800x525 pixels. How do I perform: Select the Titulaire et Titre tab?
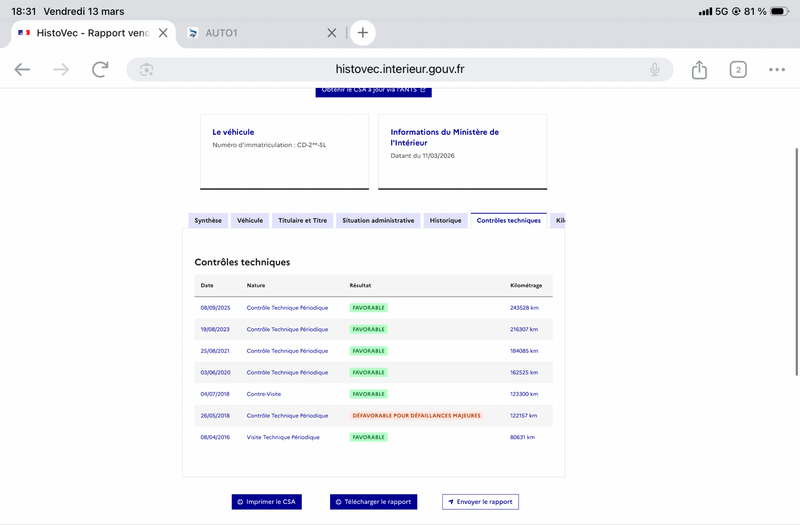tap(302, 220)
